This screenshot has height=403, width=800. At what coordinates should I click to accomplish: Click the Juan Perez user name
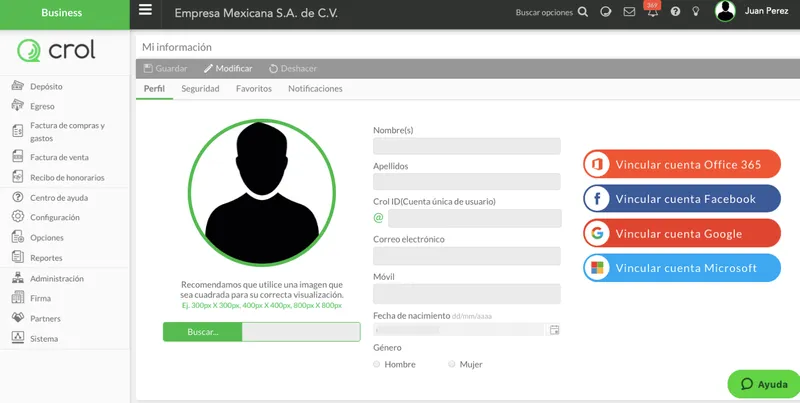tap(766, 11)
